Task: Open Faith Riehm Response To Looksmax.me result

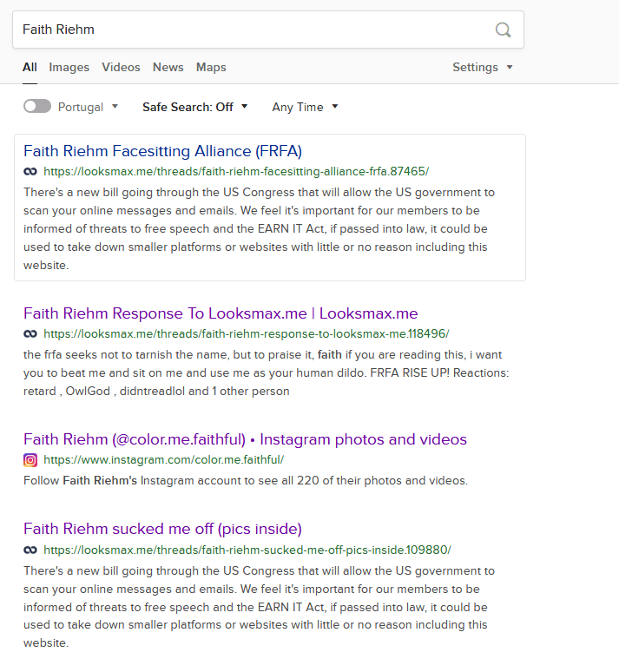Action: (x=221, y=313)
